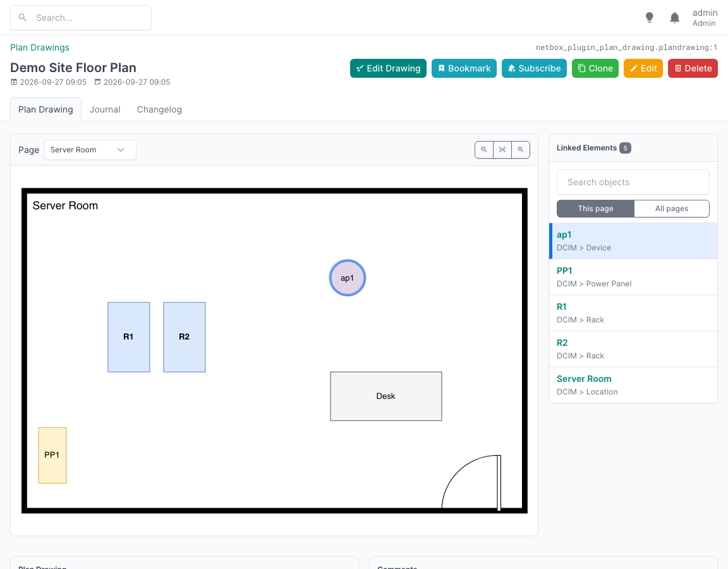
Task: Select R2 in Linked Elements list
Action: 633,349
